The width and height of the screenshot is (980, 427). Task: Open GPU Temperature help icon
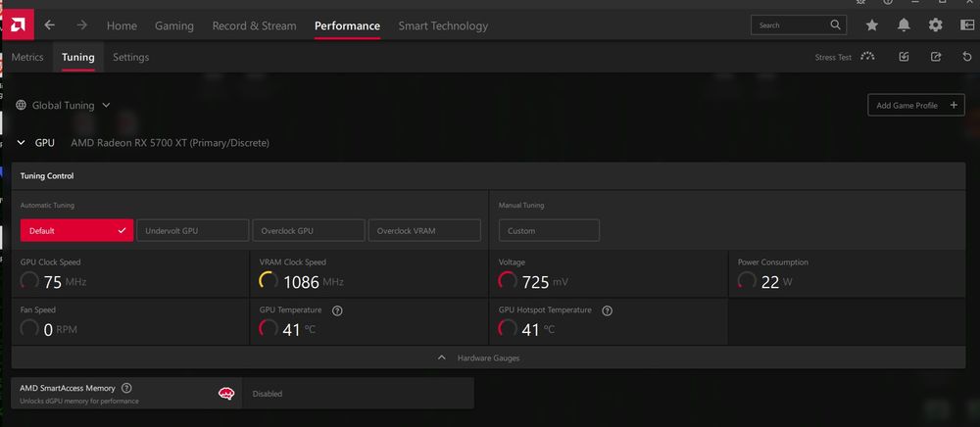(x=337, y=310)
